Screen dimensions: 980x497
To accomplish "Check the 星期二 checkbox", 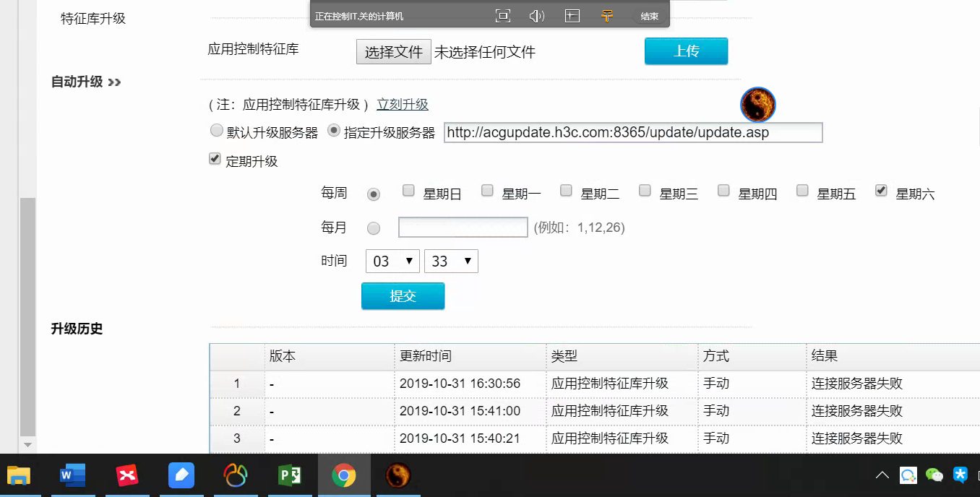I will pos(566,191).
